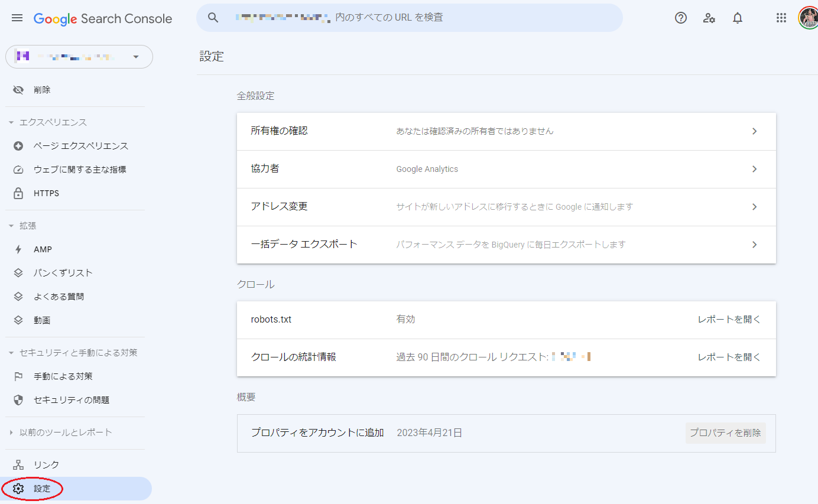
Task: Open the navigation hamburger menu
Action: click(x=17, y=18)
